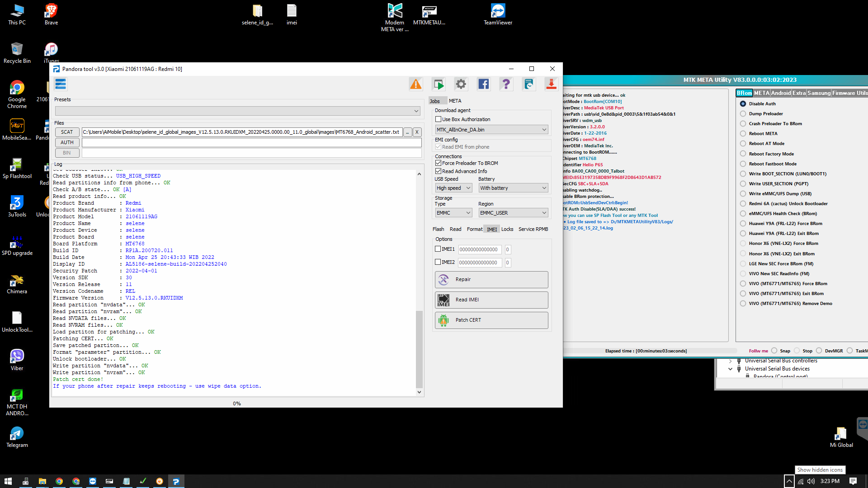Viewport: 868px width, 488px height.
Task: Clear scatter file path with X button
Action: (x=417, y=132)
